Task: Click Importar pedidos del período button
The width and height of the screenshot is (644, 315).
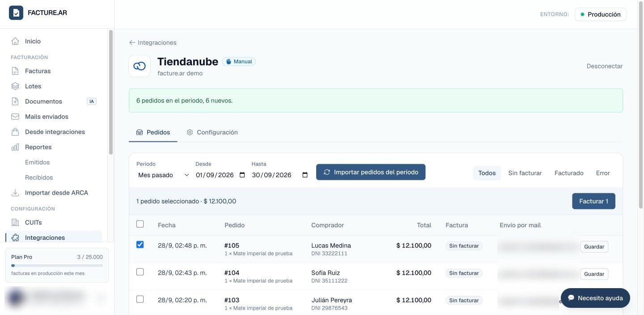Action: click(x=371, y=172)
